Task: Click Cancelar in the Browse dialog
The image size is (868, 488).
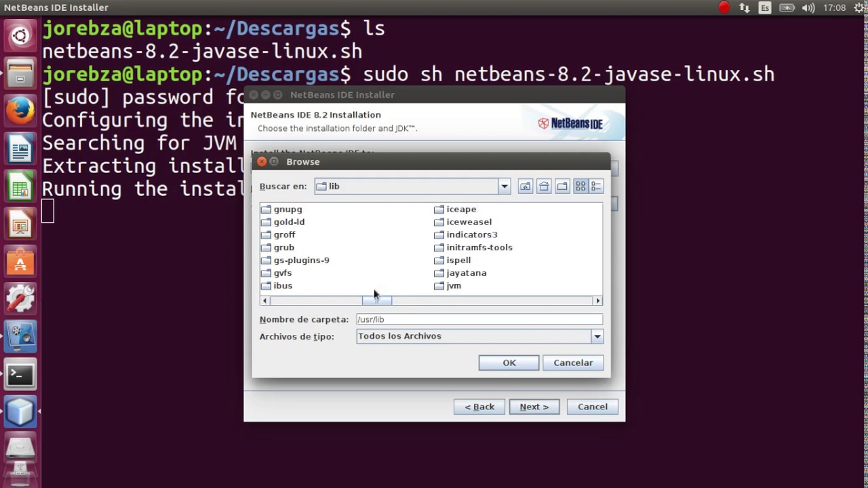Action: [573, 363]
